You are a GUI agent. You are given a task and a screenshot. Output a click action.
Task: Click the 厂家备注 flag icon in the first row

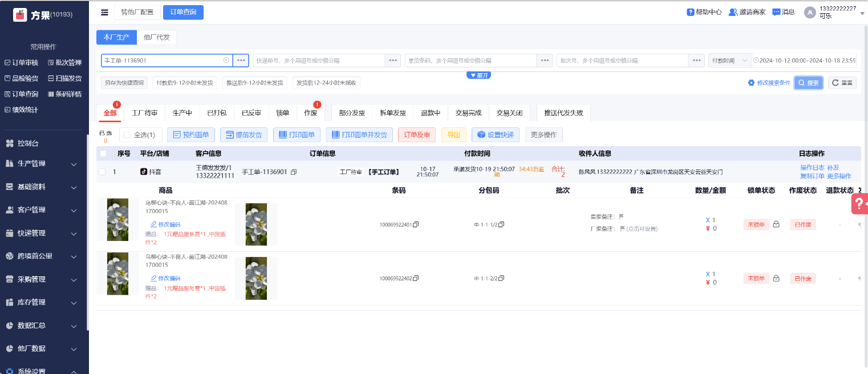[622, 228]
